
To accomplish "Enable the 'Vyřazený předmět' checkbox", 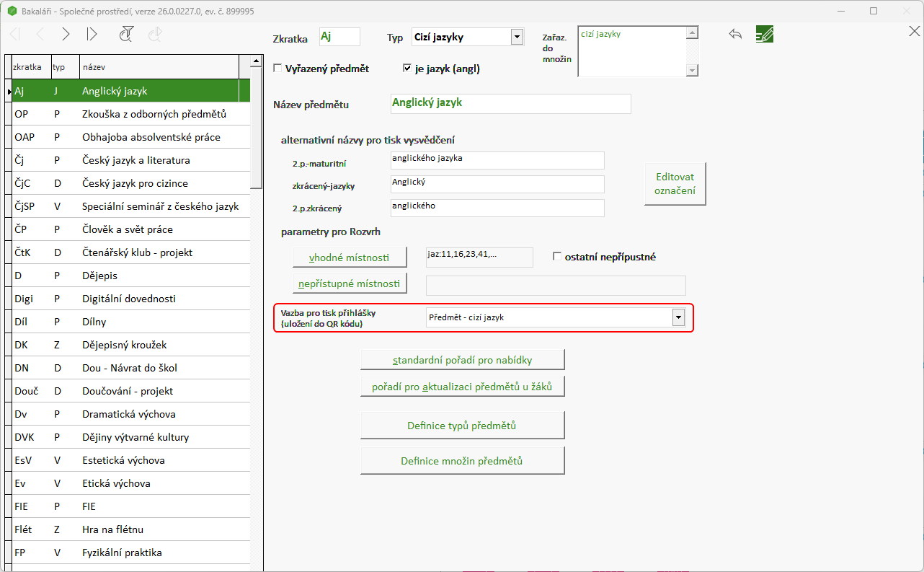I will [x=277, y=69].
